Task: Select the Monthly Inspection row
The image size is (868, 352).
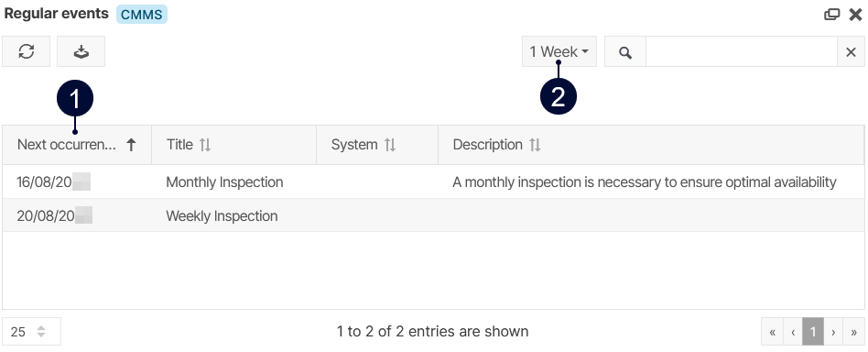Action: [433, 181]
